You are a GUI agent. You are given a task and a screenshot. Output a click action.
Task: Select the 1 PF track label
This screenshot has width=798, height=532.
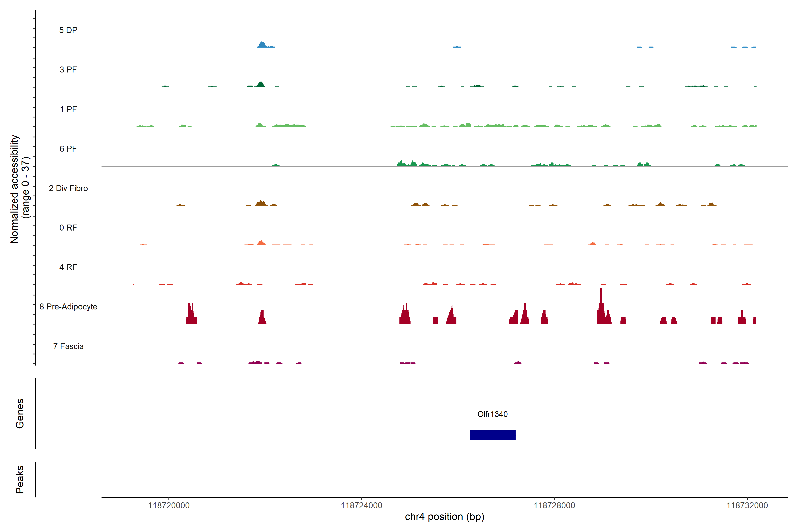tap(68, 109)
